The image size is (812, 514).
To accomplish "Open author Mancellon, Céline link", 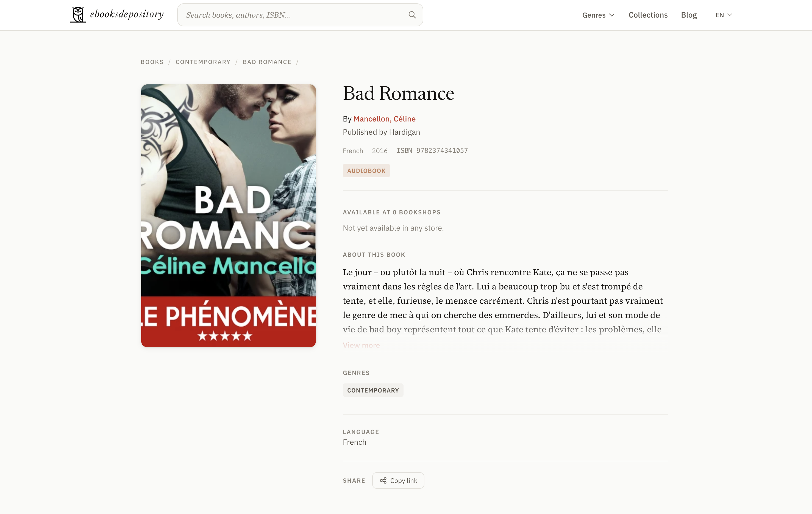I will point(384,119).
